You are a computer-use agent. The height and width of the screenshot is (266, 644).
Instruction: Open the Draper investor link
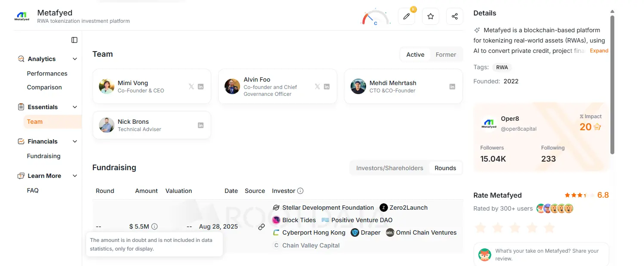366,232
